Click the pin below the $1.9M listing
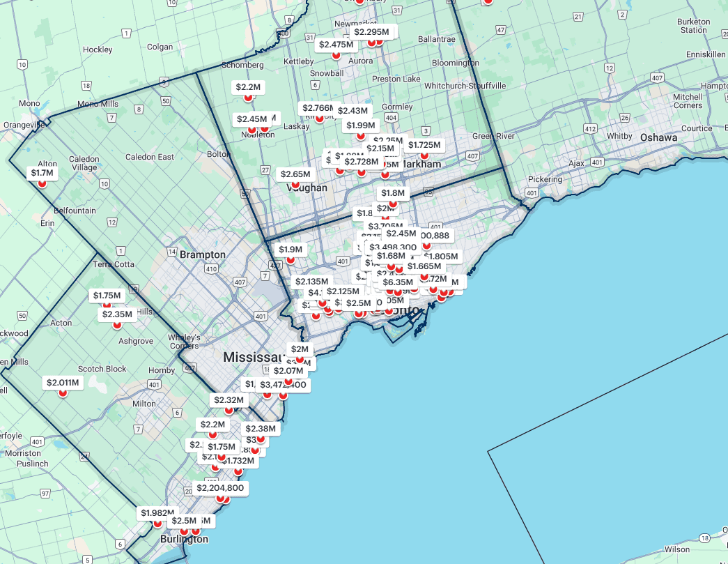728x564 pixels. point(291,260)
